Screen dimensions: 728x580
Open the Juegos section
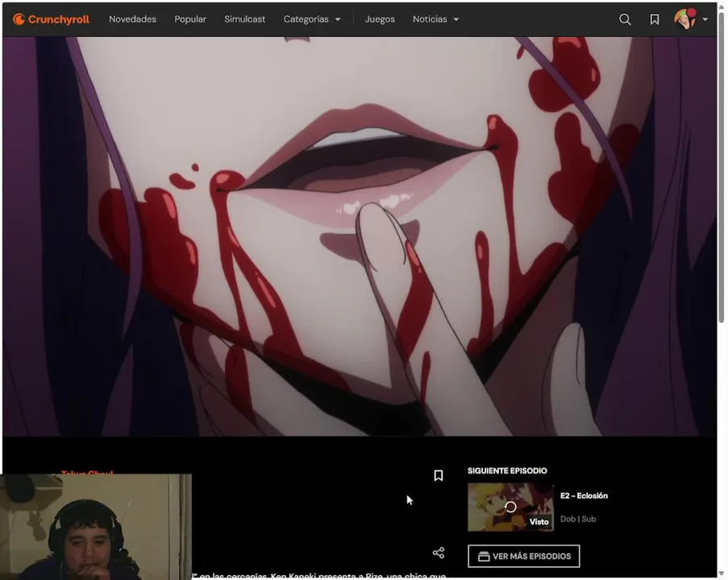[x=380, y=19]
